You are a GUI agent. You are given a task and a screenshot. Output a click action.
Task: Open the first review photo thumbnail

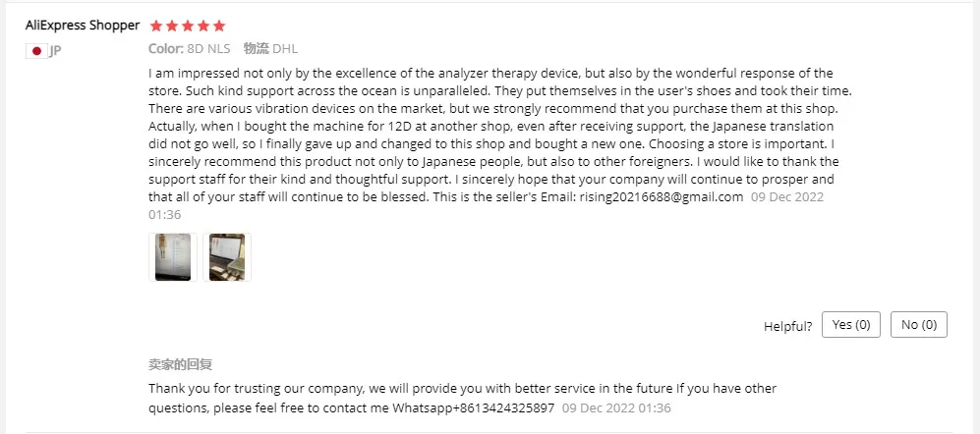tap(173, 257)
